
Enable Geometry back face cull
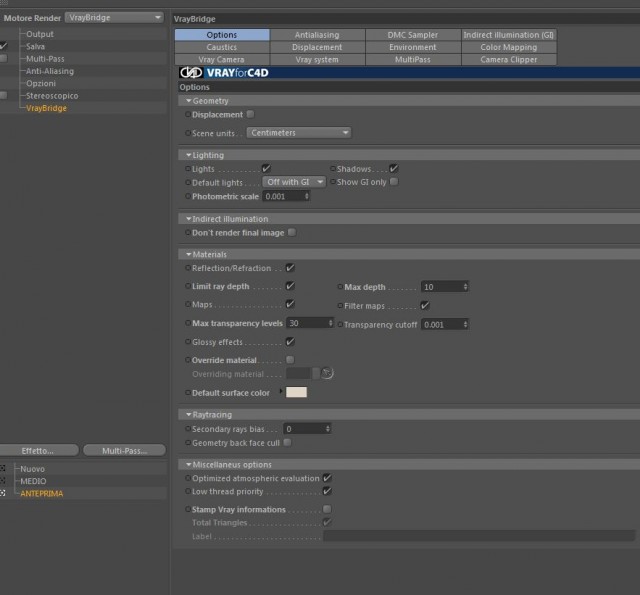(x=288, y=442)
